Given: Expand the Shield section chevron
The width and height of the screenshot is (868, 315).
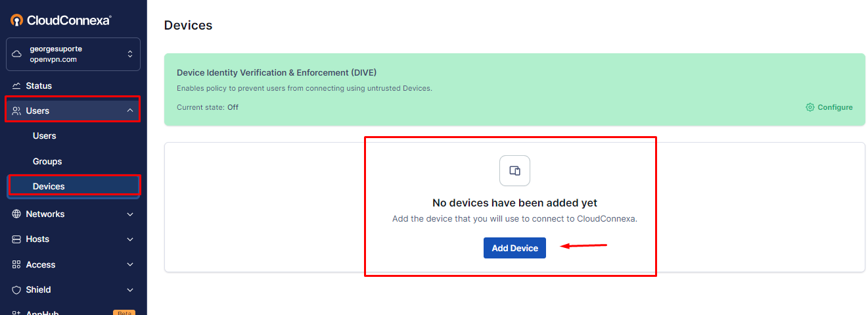Looking at the screenshot, I should (x=130, y=290).
